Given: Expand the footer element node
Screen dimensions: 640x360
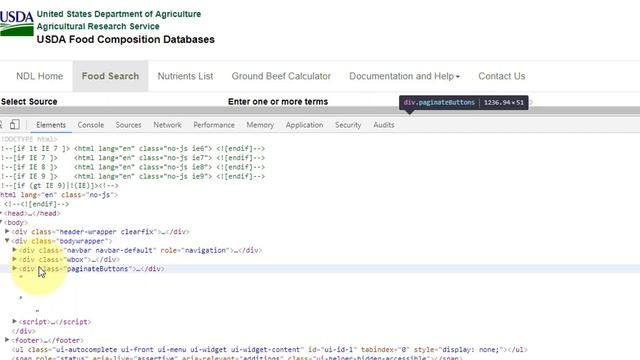Looking at the screenshot, I should (7, 340).
